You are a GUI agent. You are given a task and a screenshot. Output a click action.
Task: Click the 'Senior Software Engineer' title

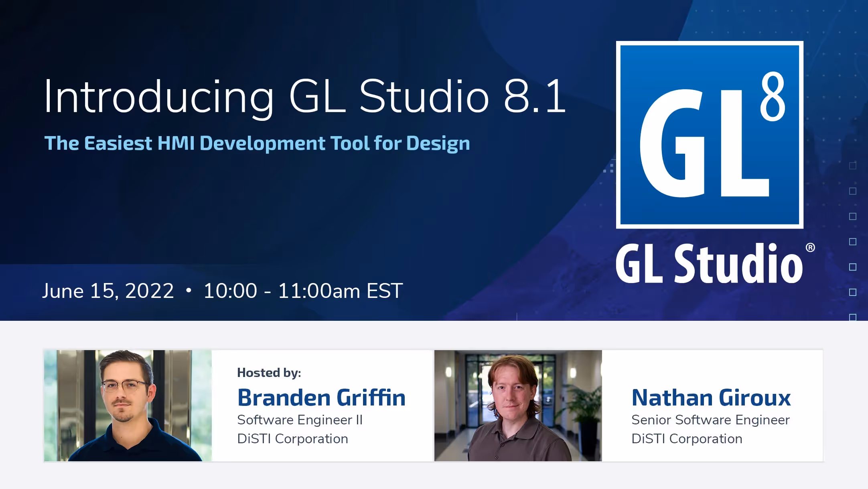[711, 420]
